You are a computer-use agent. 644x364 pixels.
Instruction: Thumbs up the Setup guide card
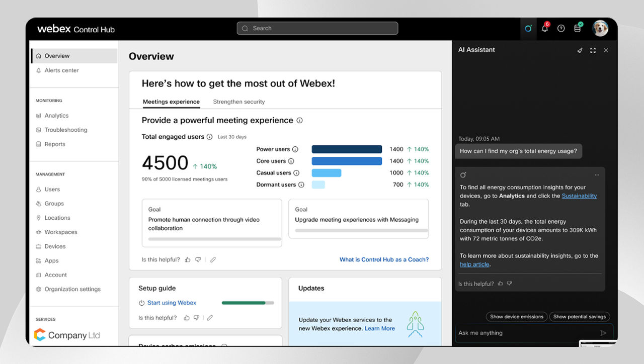[187, 318]
